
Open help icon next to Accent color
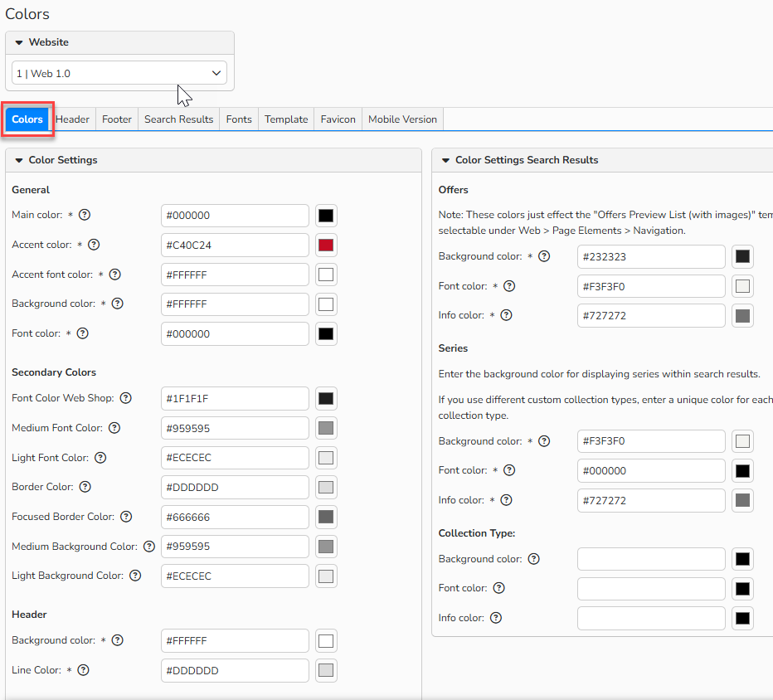pyautogui.click(x=94, y=245)
